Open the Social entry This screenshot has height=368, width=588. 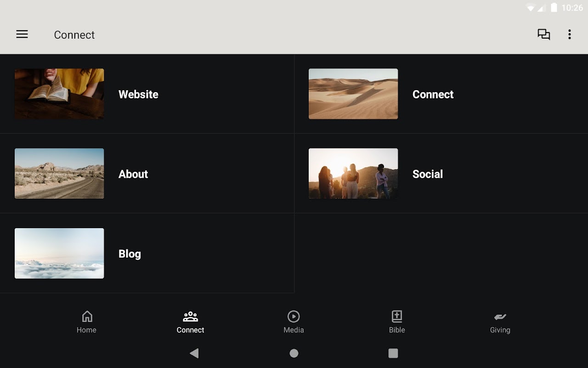tap(441, 173)
